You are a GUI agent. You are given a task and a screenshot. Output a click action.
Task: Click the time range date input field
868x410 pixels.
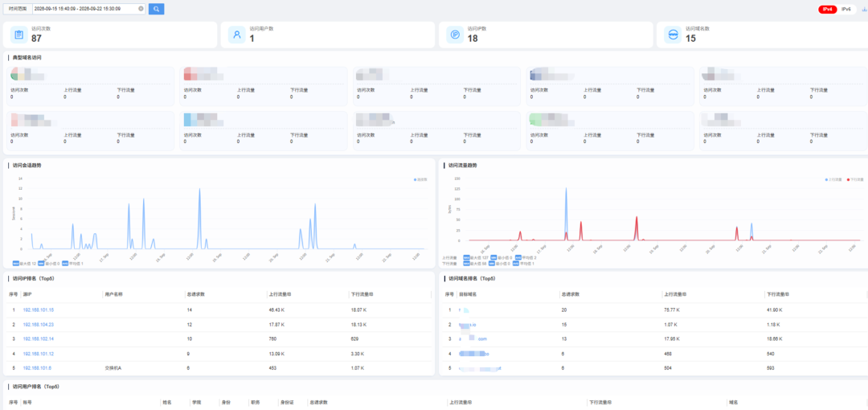pos(88,9)
